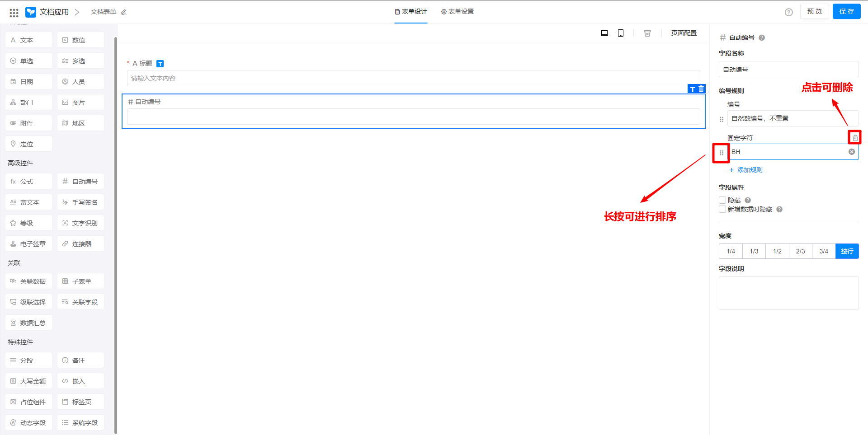Click the drag handle beside BH field

coord(722,153)
